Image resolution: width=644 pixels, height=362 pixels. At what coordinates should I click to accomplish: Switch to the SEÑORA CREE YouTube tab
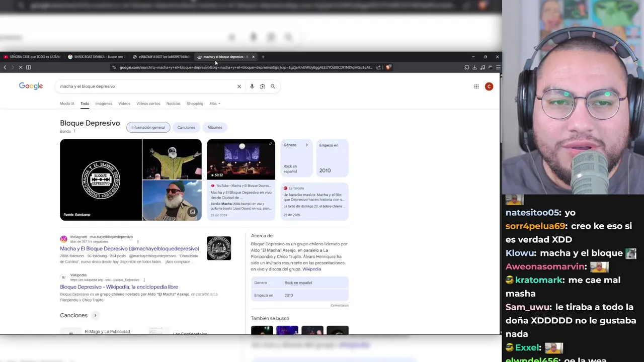click(x=32, y=57)
